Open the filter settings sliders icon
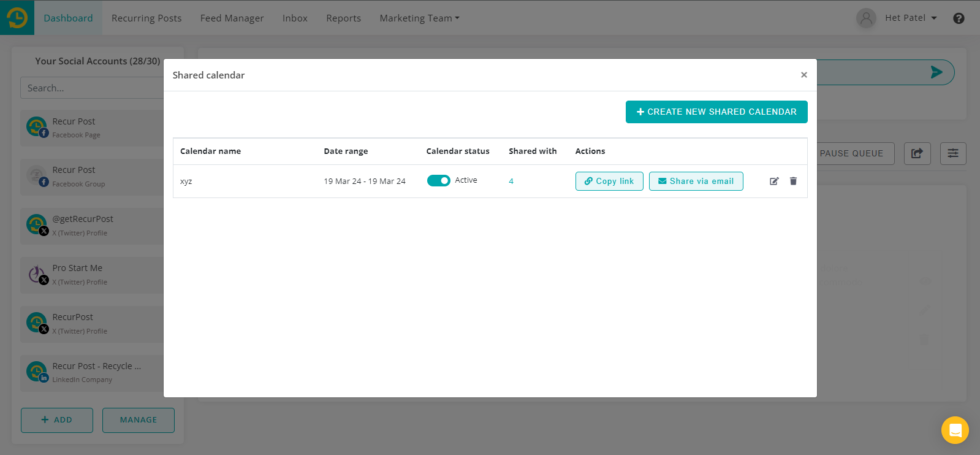980x455 pixels. (953, 153)
